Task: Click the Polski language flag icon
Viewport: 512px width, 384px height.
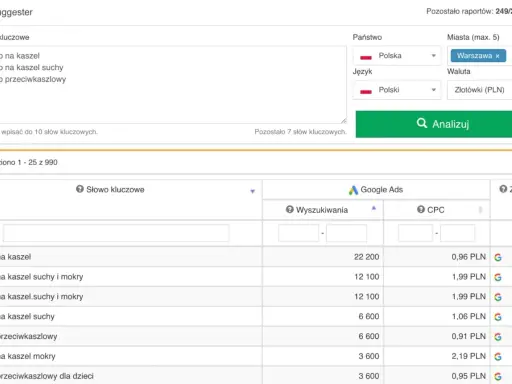Action: pyautogui.click(x=366, y=91)
